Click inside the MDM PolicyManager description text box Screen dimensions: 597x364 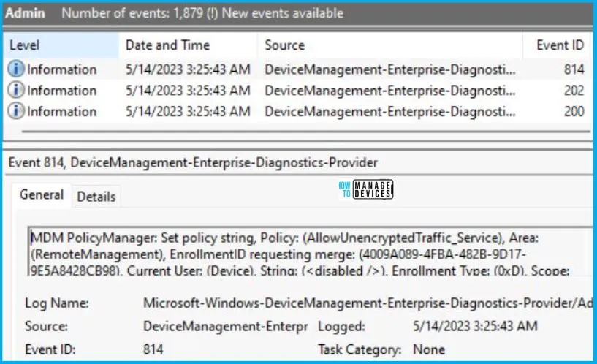pyautogui.click(x=311, y=251)
